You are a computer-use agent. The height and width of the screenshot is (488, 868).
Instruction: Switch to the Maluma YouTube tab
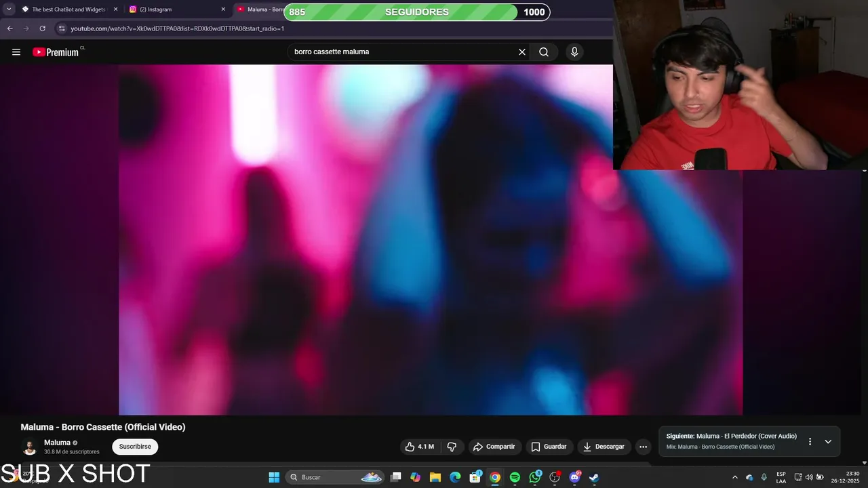pyautogui.click(x=261, y=9)
